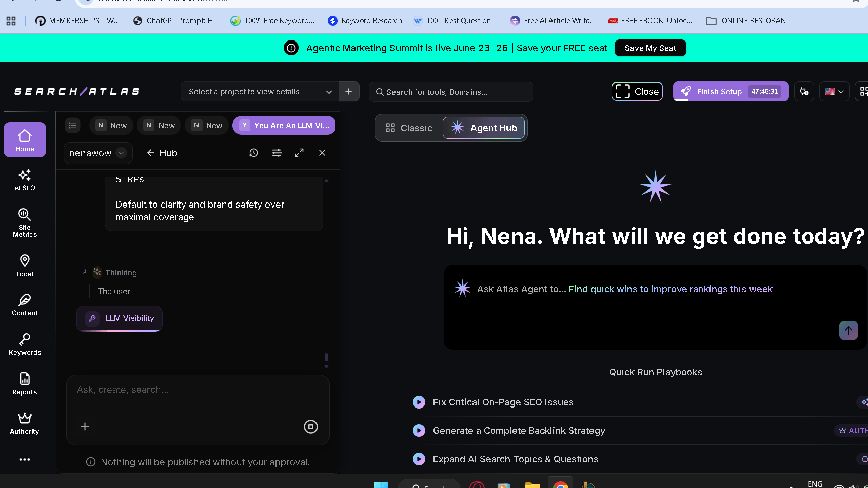Select the first New chat tab

click(x=111, y=125)
